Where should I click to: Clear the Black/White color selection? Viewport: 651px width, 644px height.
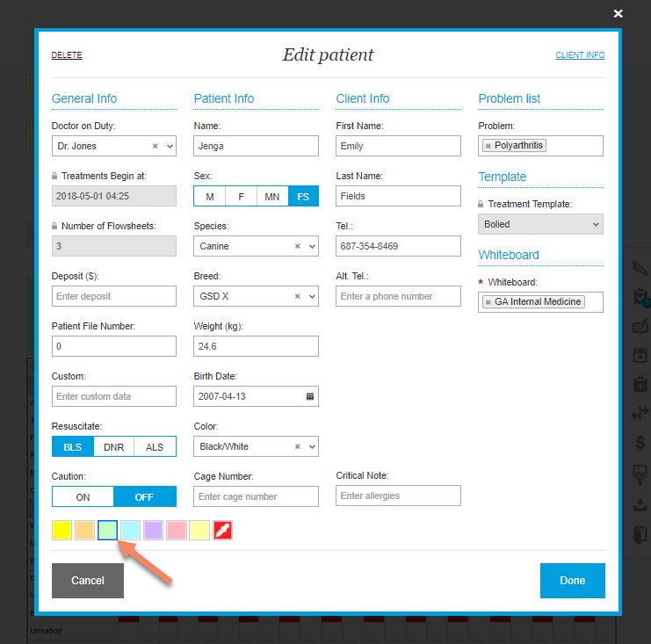(298, 446)
